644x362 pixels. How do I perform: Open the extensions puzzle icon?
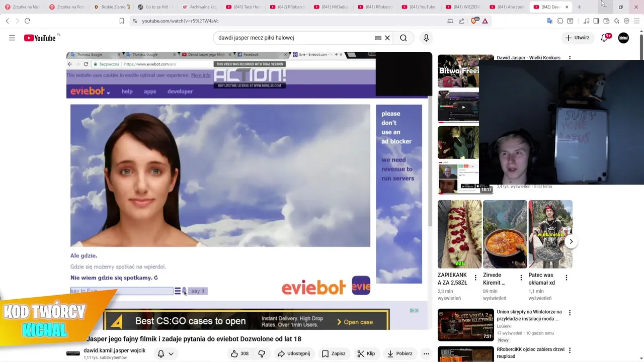[x=560, y=21]
